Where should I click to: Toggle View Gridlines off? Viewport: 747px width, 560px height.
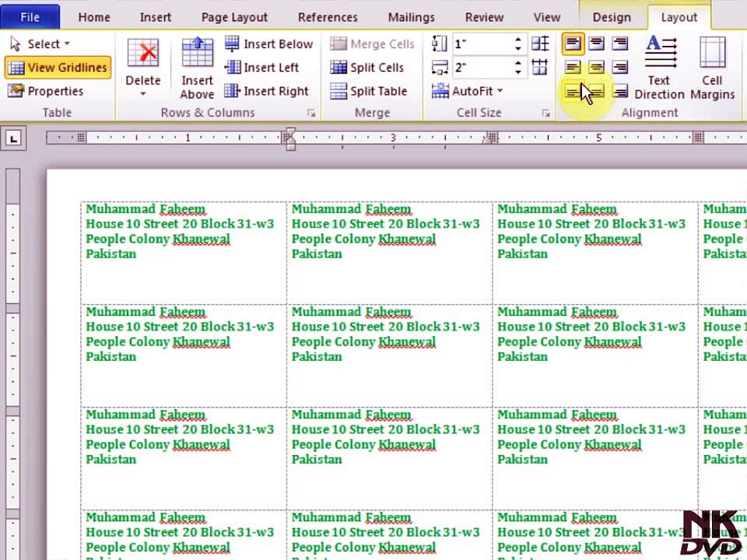tap(58, 67)
